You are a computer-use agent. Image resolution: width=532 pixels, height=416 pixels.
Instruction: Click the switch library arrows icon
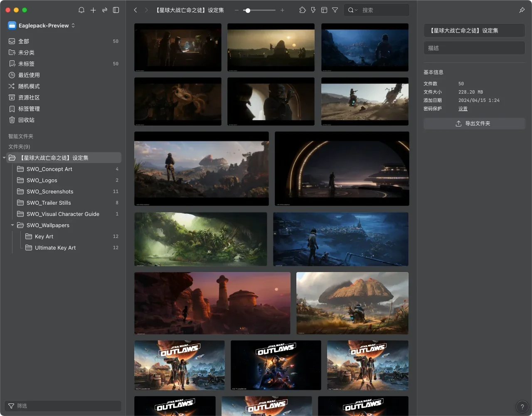pyautogui.click(x=104, y=10)
